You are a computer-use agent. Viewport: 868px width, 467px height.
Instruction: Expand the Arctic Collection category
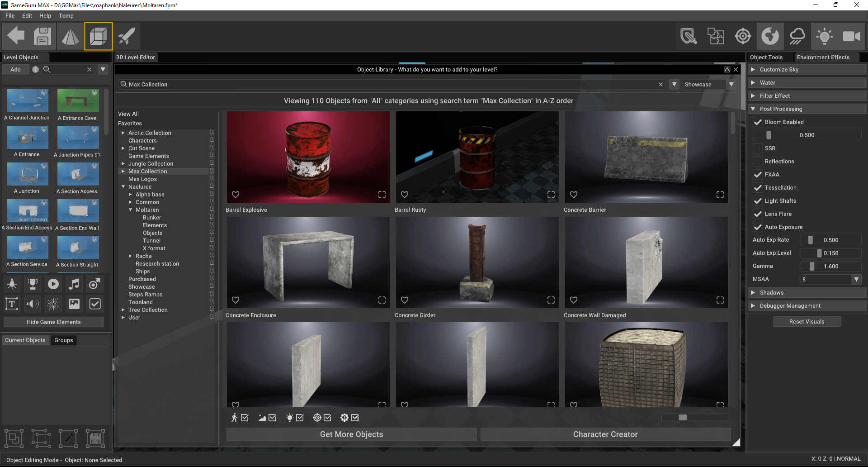(123, 133)
